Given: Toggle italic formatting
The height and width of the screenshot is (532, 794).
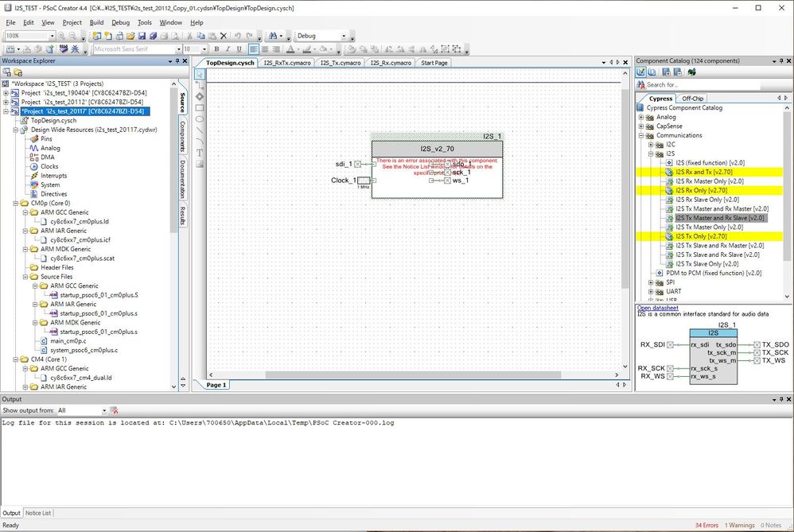Looking at the screenshot, I should 228,49.
